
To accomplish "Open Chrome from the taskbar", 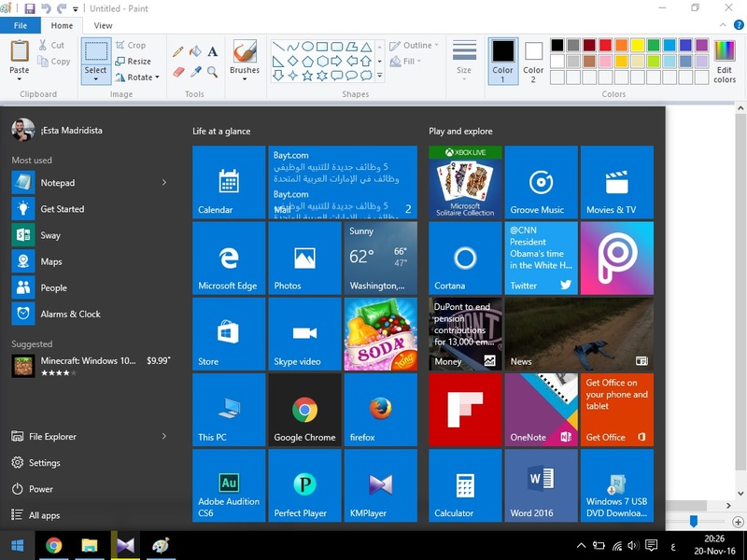I will click(53, 545).
